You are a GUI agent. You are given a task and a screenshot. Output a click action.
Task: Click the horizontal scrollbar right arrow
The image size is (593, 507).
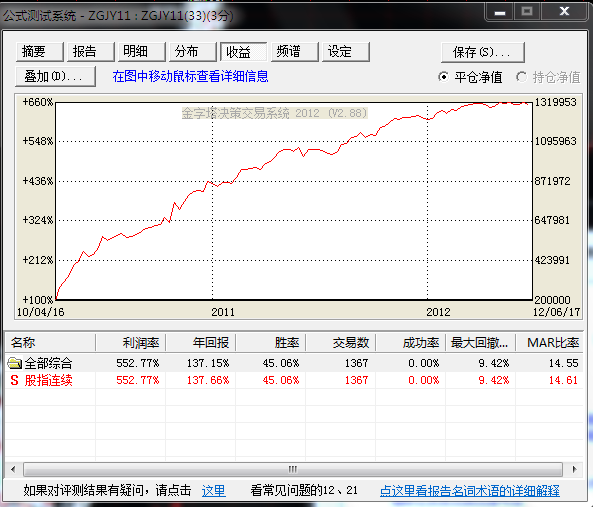[574, 470]
